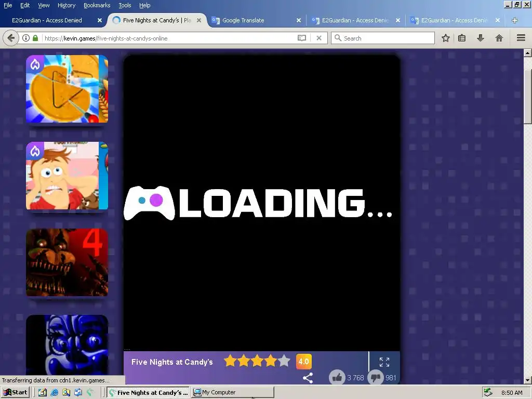Close the first E2Guardian Access Denied tab

click(x=100, y=20)
